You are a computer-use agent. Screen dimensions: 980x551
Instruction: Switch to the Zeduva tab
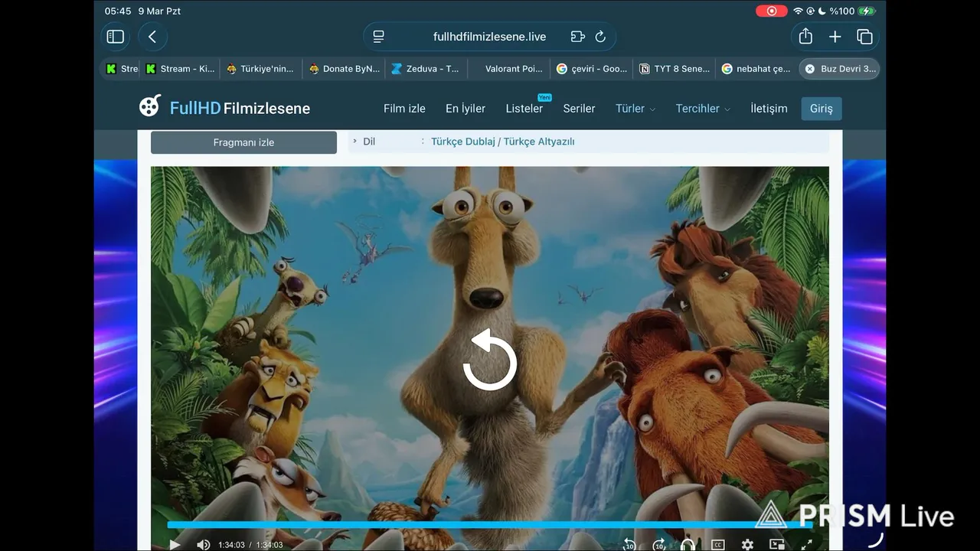(426, 69)
